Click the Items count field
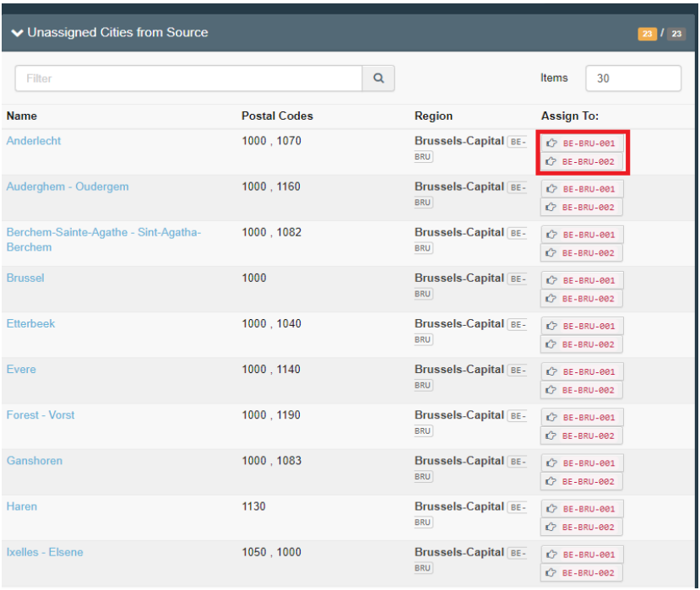The width and height of the screenshot is (700, 590). pyautogui.click(x=633, y=78)
